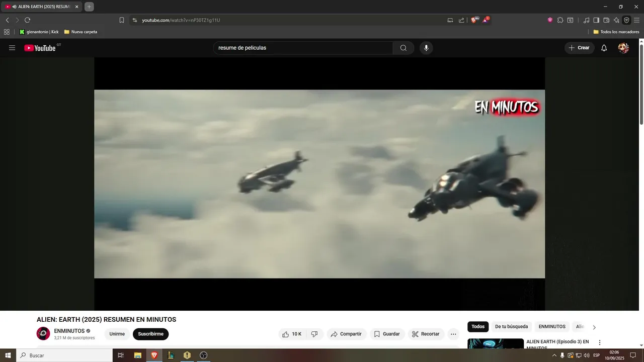Viewport: 644px width, 362px height.
Task: Open the ESP language indicator
Action: pyautogui.click(x=596, y=355)
